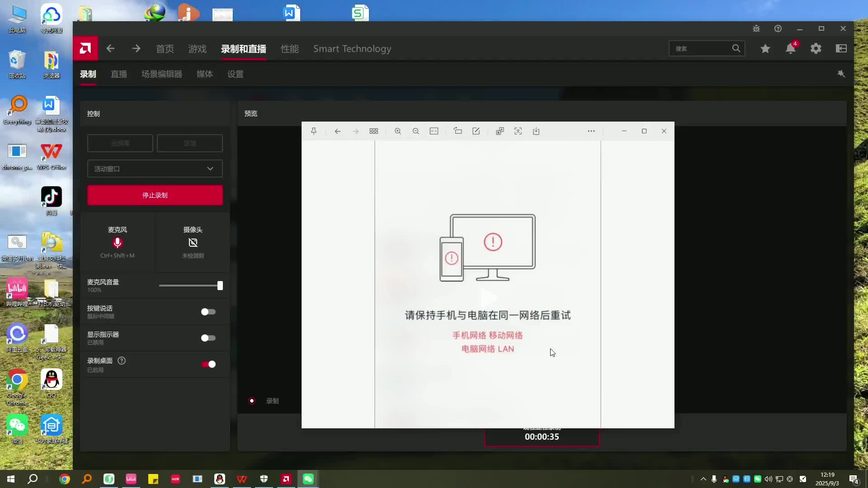
Task: Save the image using the download icon
Action: click(536, 131)
